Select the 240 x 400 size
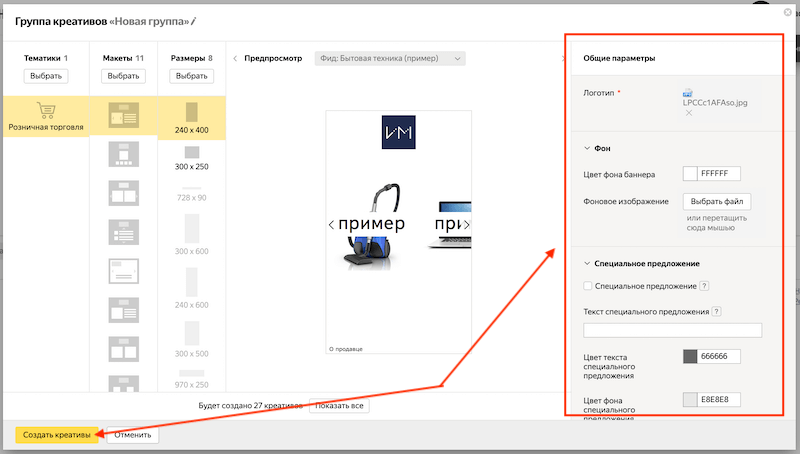Screen dimensions: 800x454 (192, 118)
